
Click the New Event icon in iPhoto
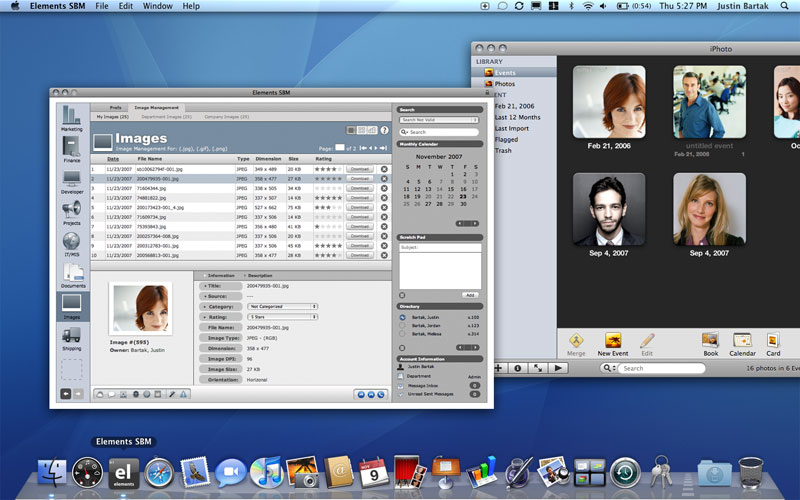[x=613, y=342]
